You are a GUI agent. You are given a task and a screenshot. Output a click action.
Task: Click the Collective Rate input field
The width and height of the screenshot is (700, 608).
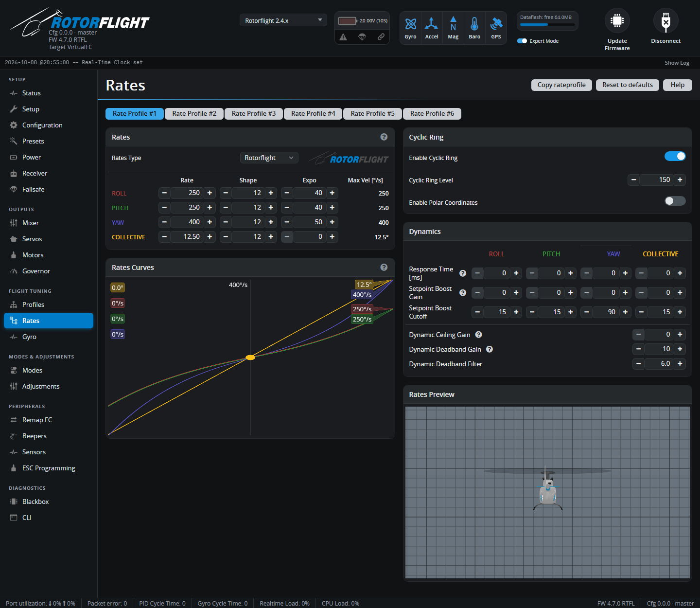(187, 237)
